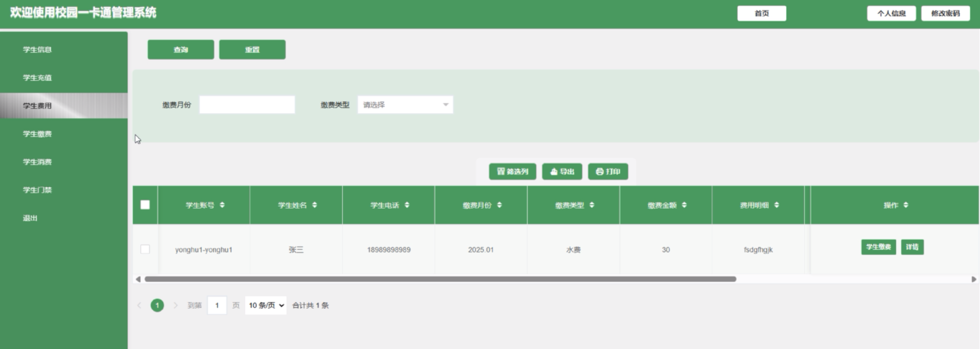This screenshot has height=349, width=980.
Task: Sort by 费用明细 column arrows
Action: tap(776, 205)
